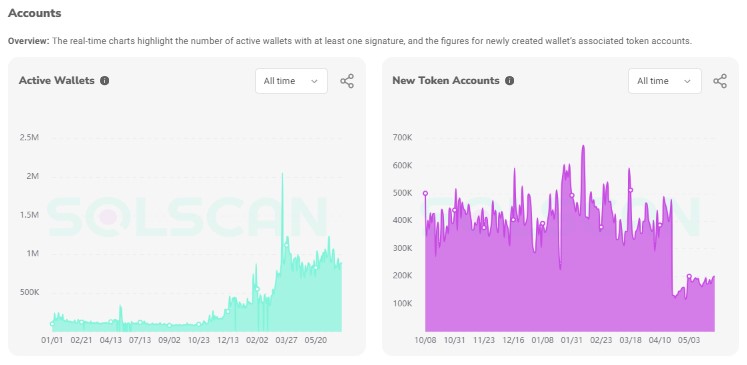Click the chevron arrow in the Active Wallets time selector
747x365 pixels.
coord(314,81)
